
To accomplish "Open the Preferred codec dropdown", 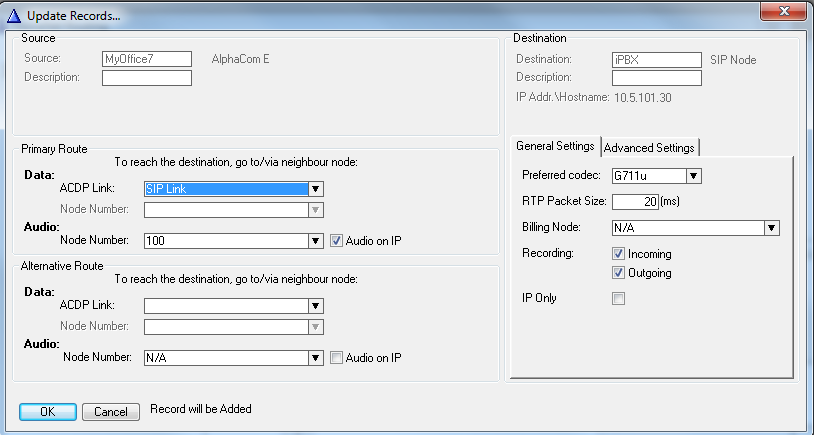I will [x=694, y=176].
